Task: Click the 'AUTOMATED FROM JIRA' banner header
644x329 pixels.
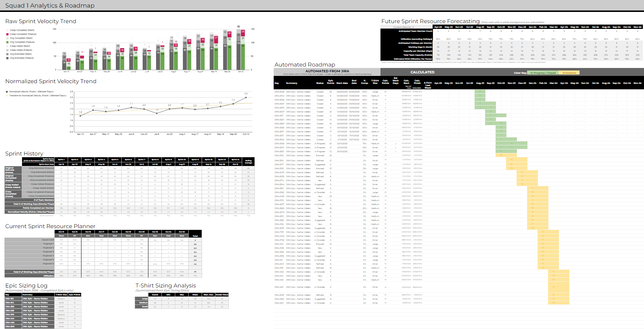Action: (327, 71)
